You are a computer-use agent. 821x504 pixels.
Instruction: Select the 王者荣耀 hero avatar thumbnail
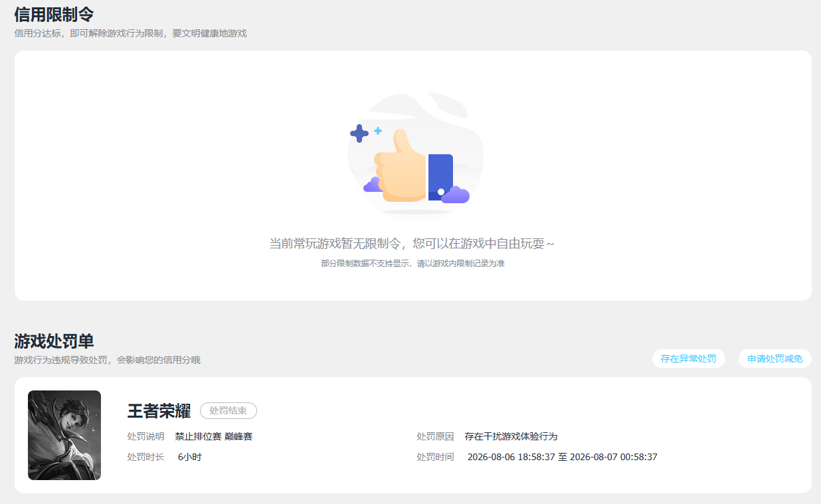coord(64,435)
